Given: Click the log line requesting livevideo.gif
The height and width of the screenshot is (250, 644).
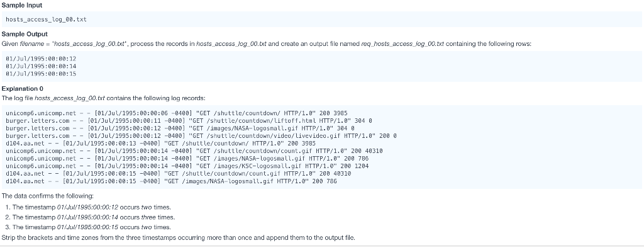Looking at the screenshot, I should 201,136.
